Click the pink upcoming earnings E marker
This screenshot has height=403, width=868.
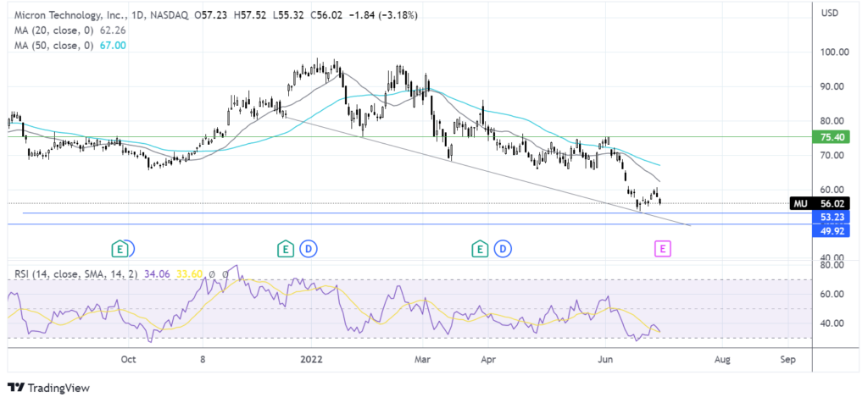coord(663,249)
